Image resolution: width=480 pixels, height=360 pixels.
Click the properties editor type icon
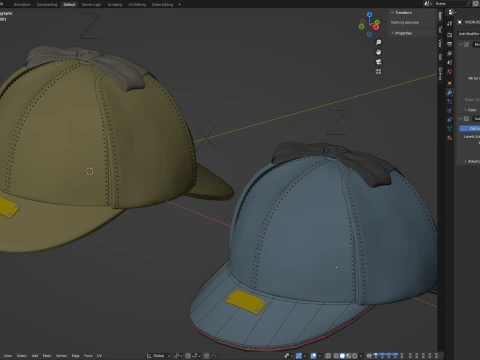point(451,12)
